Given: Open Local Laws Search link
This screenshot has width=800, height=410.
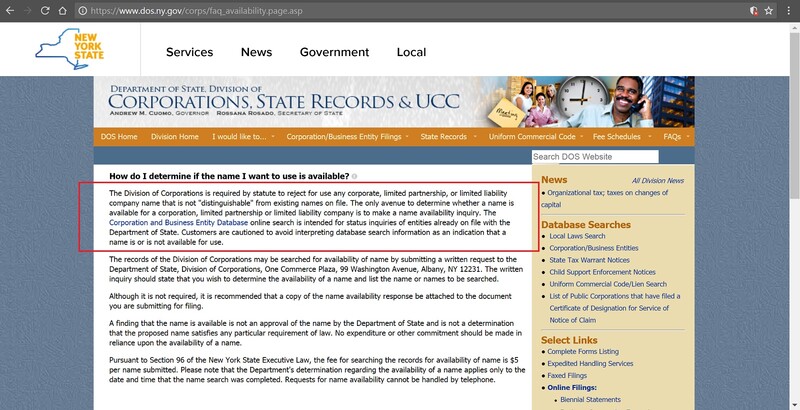Looking at the screenshot, I should pyautogui.click(x=577, y=236).
